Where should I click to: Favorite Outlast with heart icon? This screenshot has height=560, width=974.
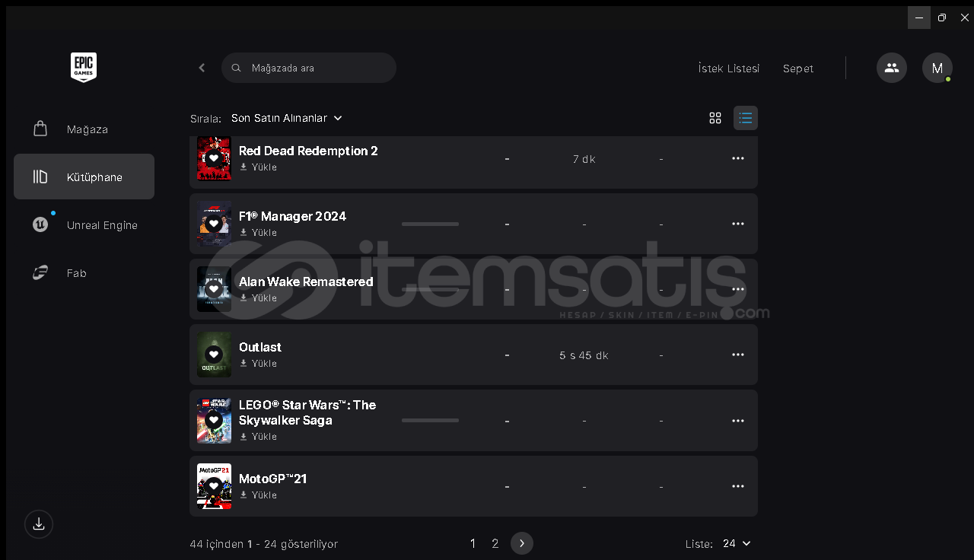click(x=214, y=355)
